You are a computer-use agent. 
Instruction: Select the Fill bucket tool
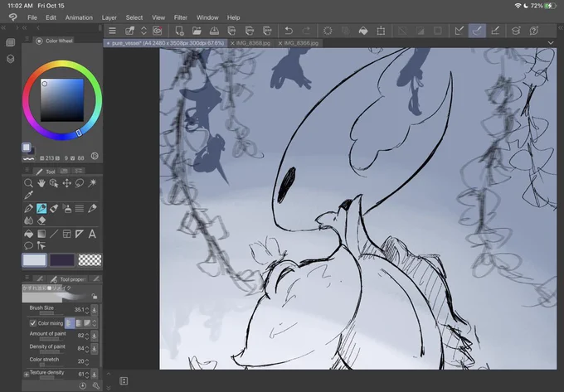tap(28, 234)
